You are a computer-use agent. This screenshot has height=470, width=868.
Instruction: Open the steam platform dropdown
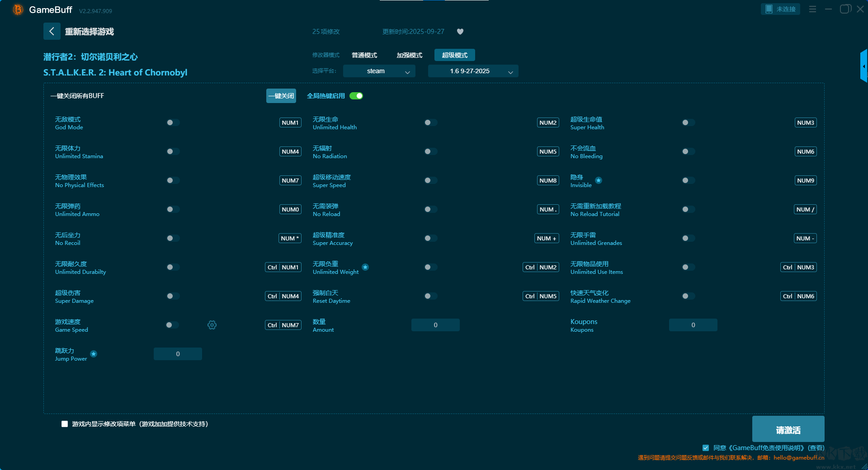[x=379, y=71]
